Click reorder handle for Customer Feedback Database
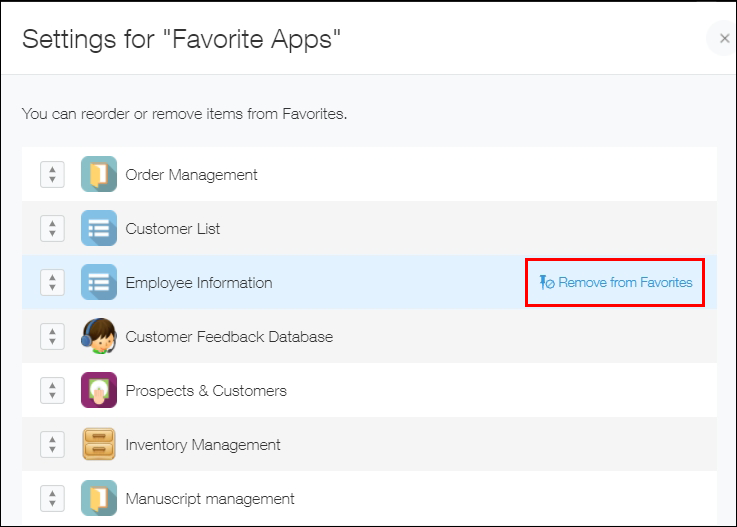 click(x=52, y=337)
